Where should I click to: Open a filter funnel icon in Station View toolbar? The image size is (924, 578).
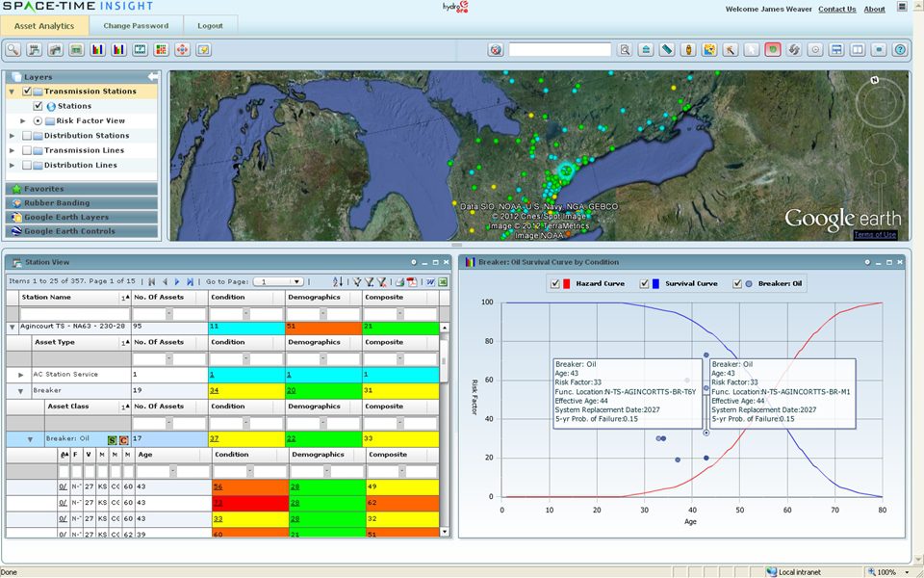pyautogui.click(x=357, y=279)
